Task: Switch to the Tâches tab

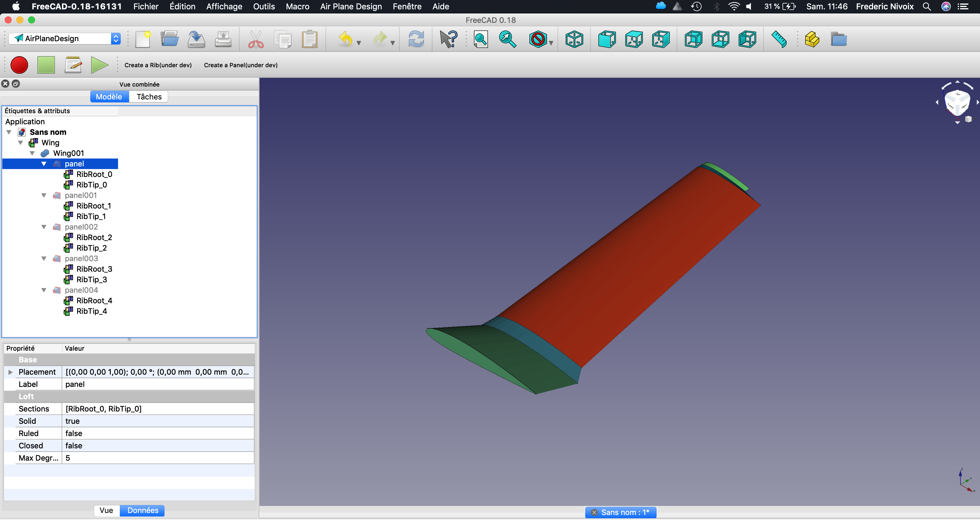Action: 149,97
